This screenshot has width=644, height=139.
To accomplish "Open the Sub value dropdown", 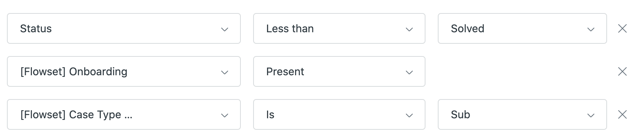I will click(522, 114).
